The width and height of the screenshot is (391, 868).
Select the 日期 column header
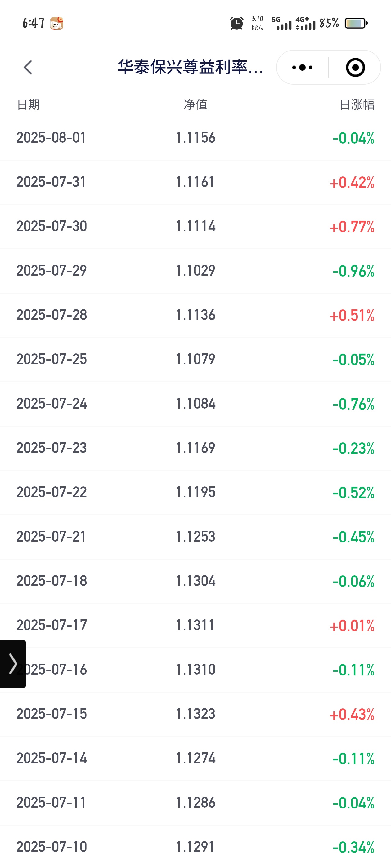(28, 104)
